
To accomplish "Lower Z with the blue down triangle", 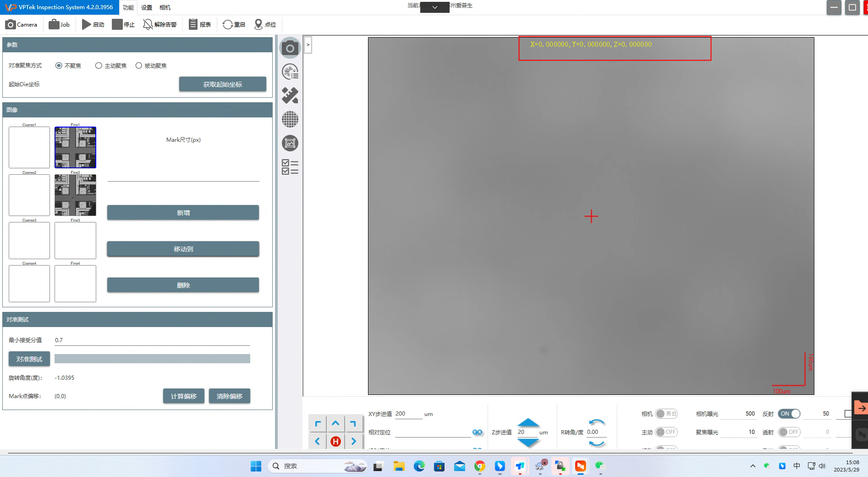I will (528, 443).
